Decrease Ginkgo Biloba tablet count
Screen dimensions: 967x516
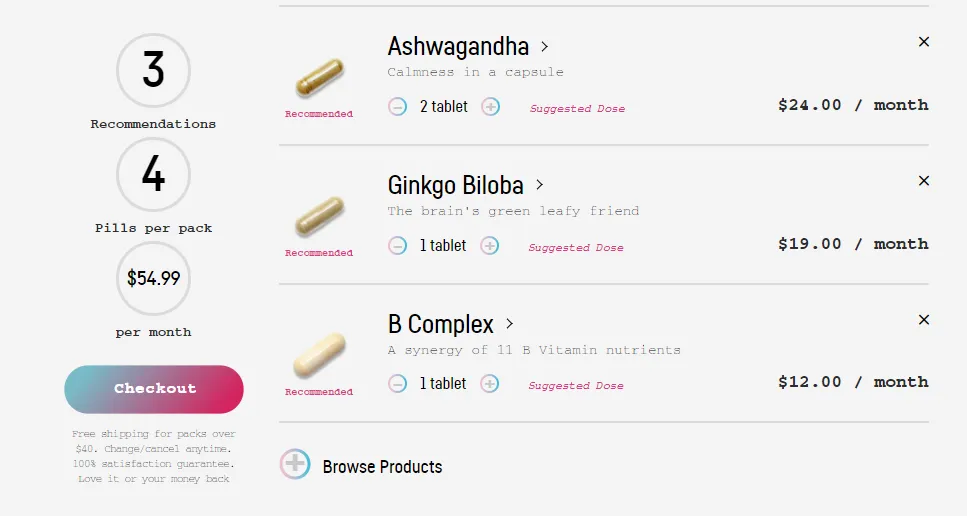click(x=397, y=246)
